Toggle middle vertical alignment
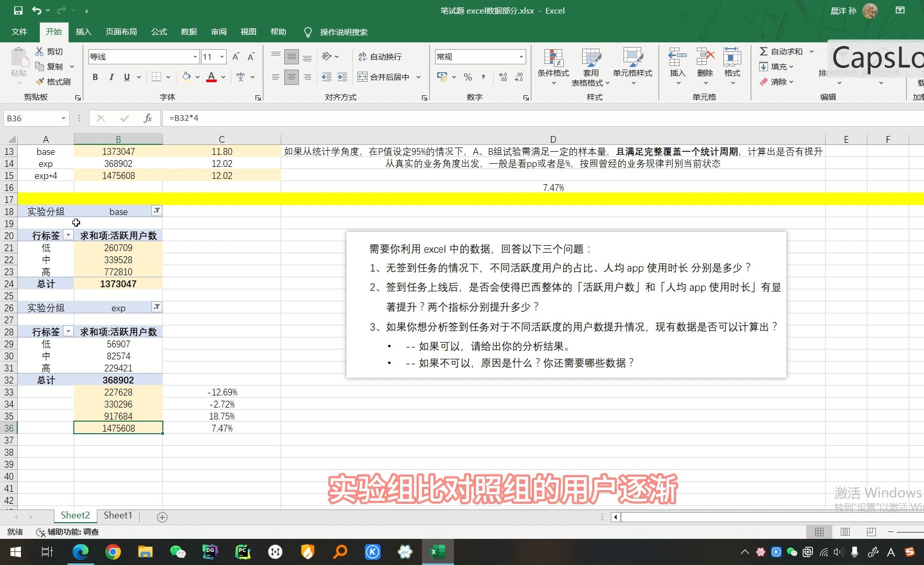924x565 pixels. pos(292,56)
